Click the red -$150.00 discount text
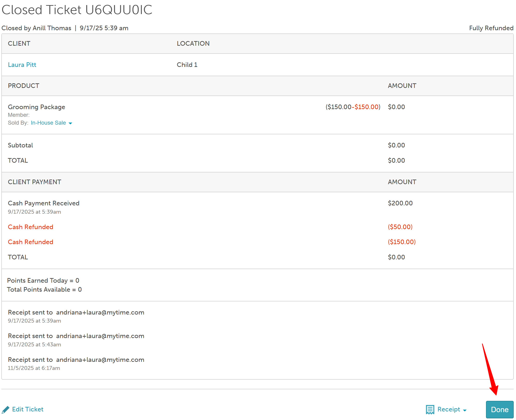Screen dimensions: 516x420 click(365, 107)
